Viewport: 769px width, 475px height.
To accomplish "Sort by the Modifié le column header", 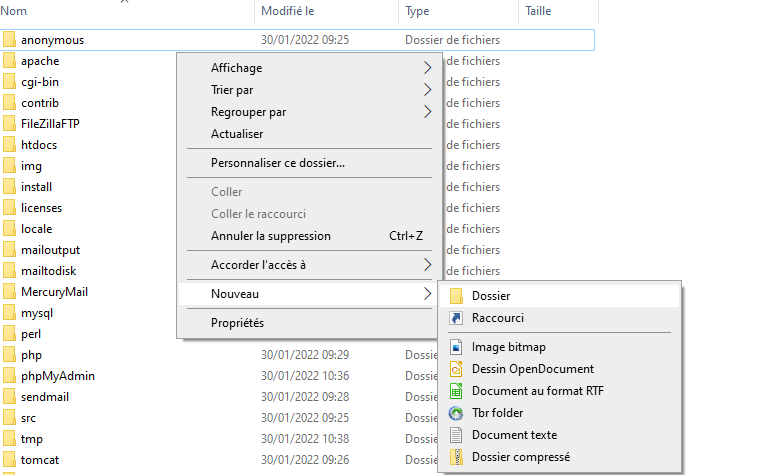I will (x=288, y=11).
